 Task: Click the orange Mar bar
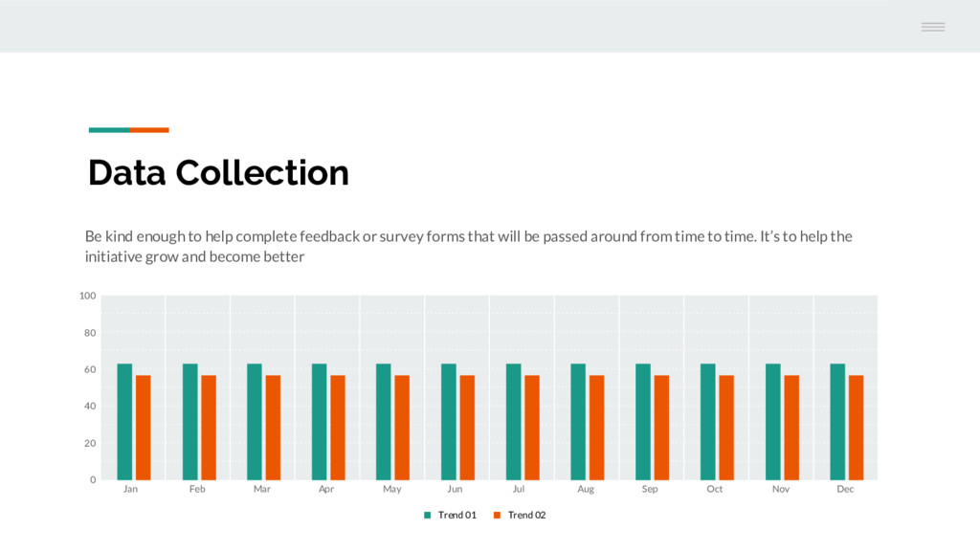point(273,428)
